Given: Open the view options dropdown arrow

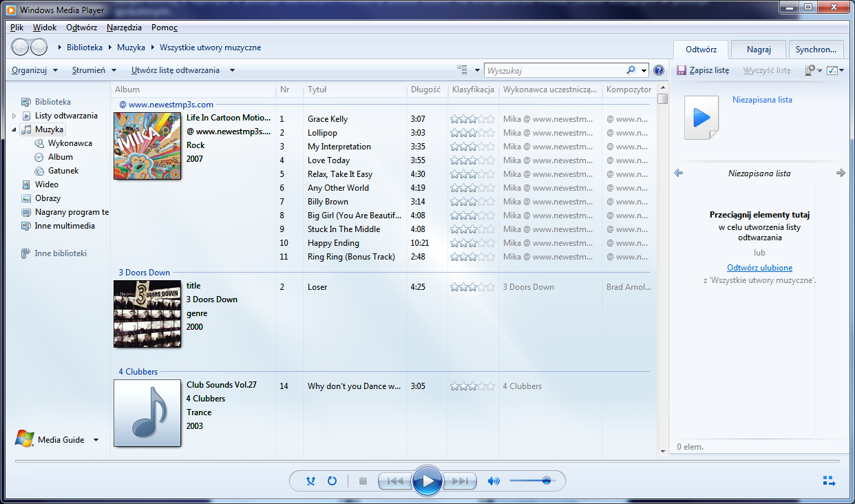Looking at the screenshot, I should (x=477, y=70).
